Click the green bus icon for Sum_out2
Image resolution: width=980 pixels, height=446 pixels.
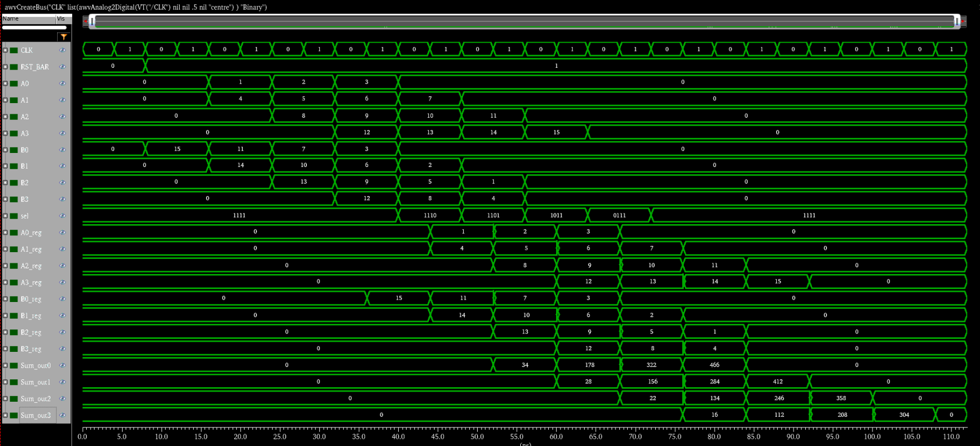[14, 399]
